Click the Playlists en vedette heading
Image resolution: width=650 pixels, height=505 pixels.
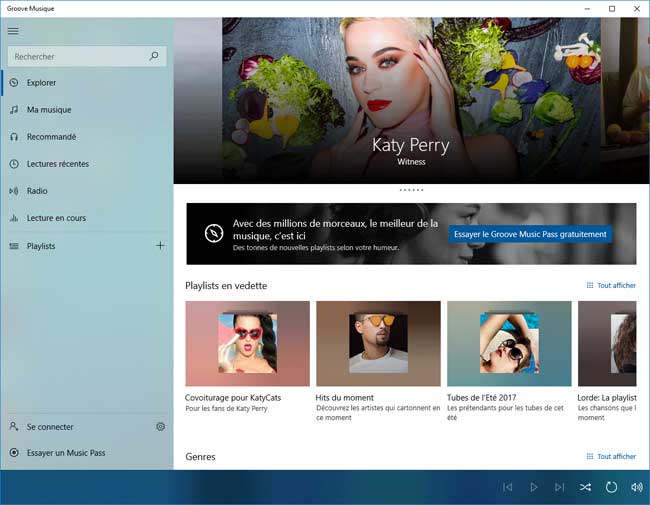click(x=226, y=286)
